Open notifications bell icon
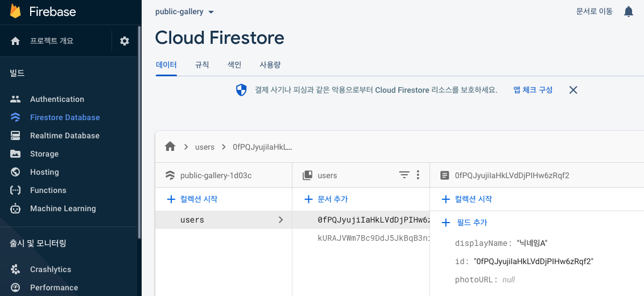 pos(629,11)
